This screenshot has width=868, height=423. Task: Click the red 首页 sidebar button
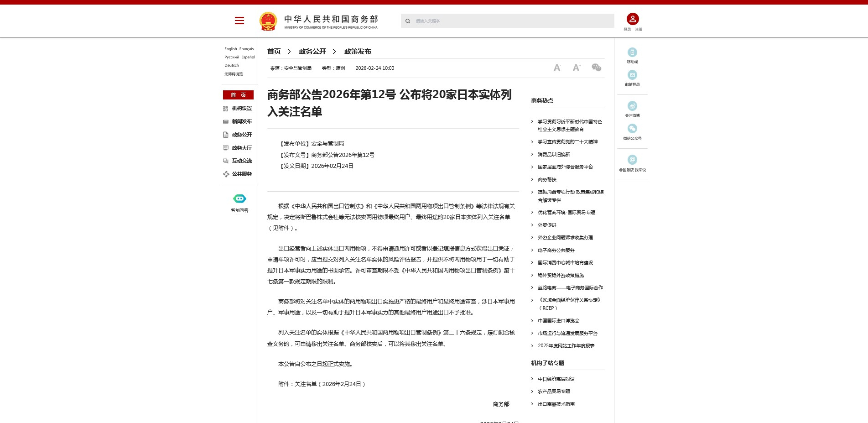point(238,95)
